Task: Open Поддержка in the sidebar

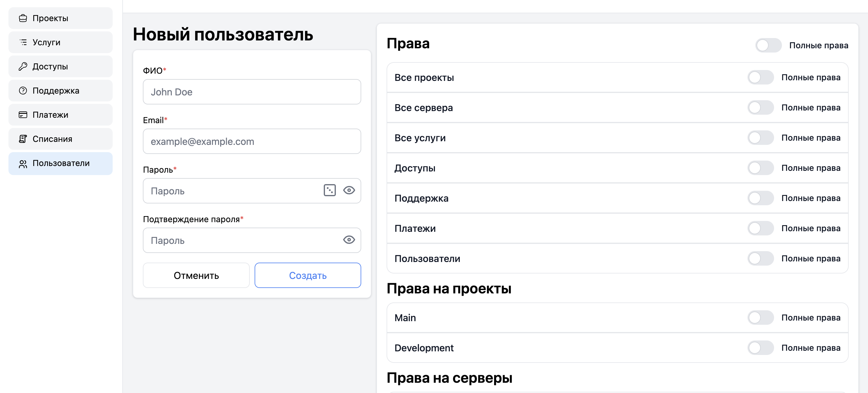Action: 61,91
